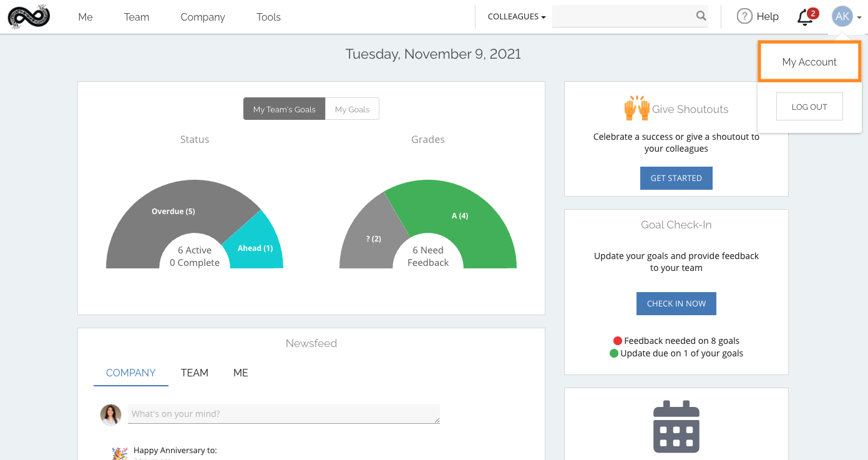
Task: Click the CHECK IN NOW button
Action: click(x=676, y=303)
